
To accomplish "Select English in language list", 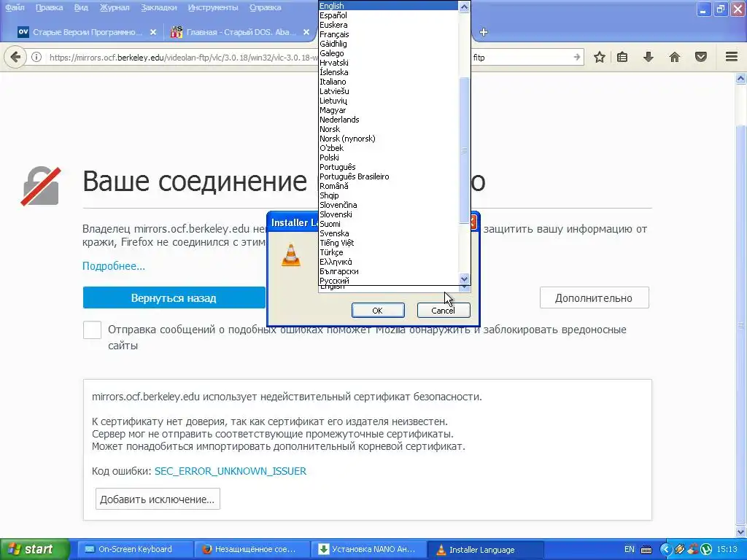I will (388, 6).
